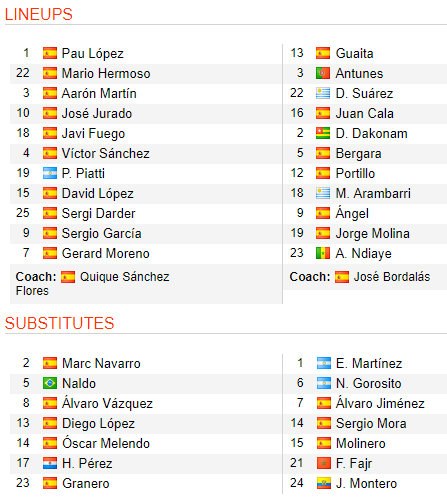Open coach José Bordalás page

[392, 277]
